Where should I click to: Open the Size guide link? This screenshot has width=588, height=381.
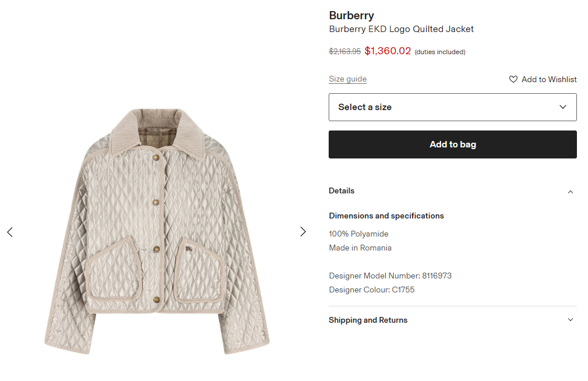347,79
